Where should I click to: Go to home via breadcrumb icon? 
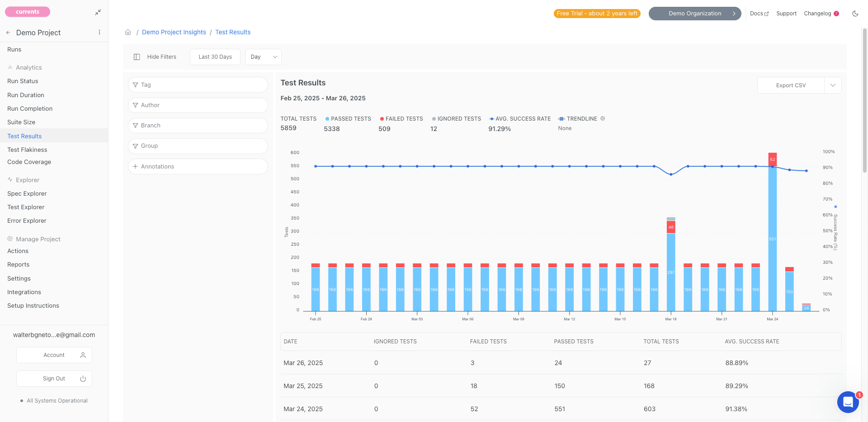point(128,32)
